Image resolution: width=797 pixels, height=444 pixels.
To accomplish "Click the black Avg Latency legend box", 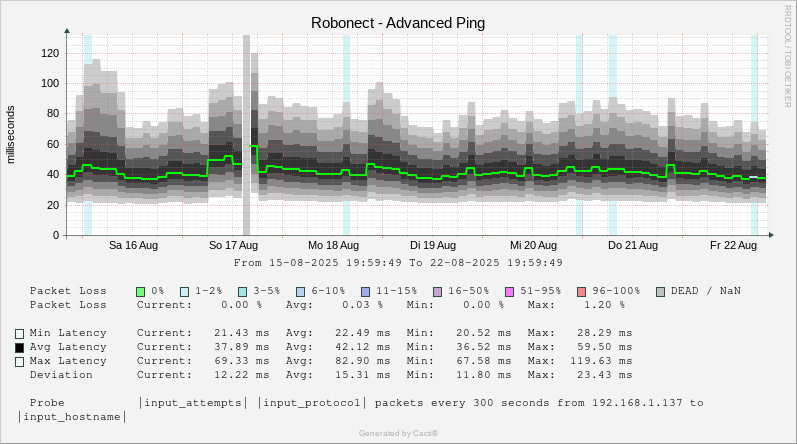I will pyautogui.click(x=19, y=348).
